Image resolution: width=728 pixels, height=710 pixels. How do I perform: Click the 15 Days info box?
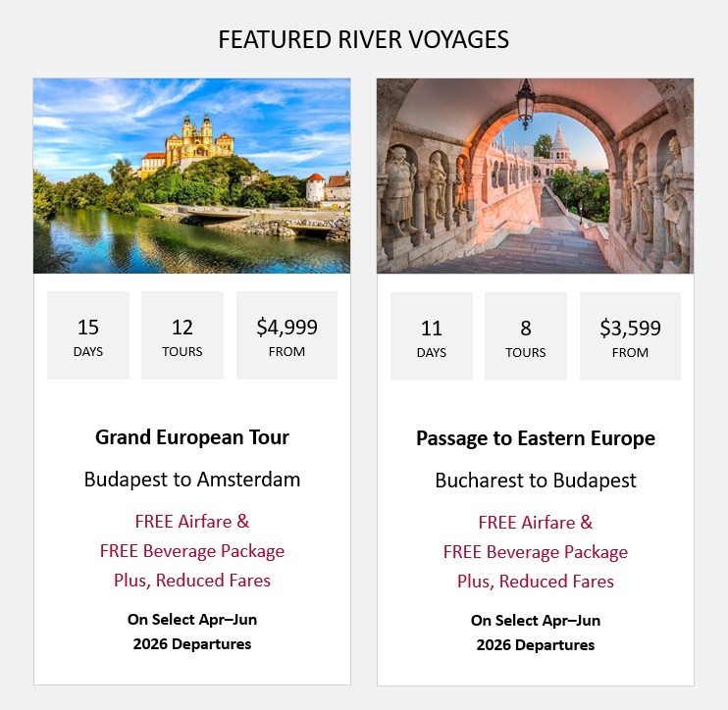(x=88, y=335)
